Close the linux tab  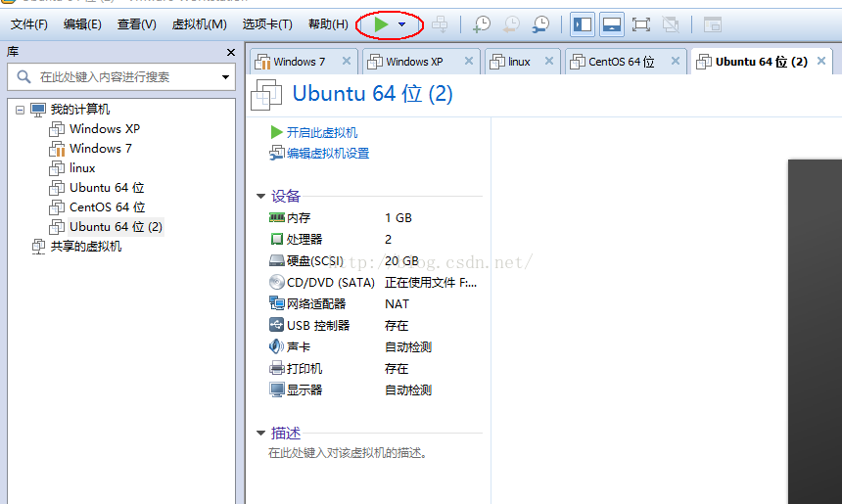(x=549, y=61)
